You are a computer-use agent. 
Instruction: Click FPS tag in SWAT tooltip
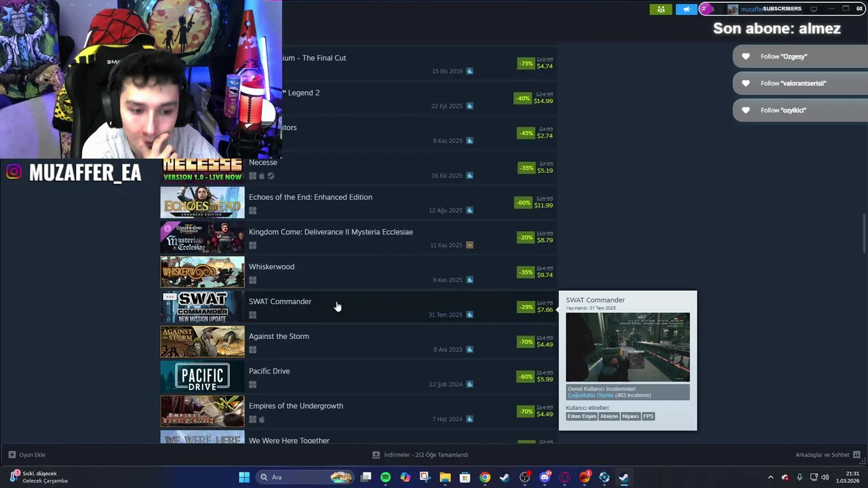click(648, 416)
